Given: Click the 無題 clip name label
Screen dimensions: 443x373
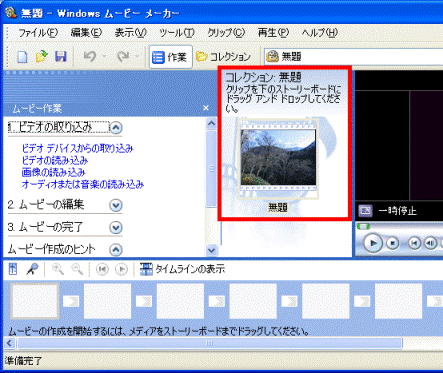Looking at the screenshot, I should [278, 208].
